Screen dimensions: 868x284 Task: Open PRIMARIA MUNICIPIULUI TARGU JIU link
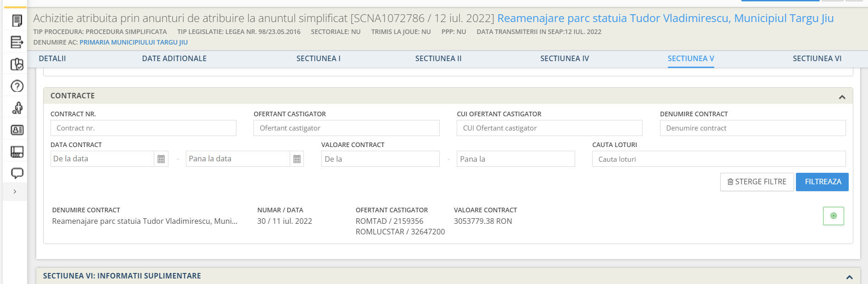(x=134, y=42)
